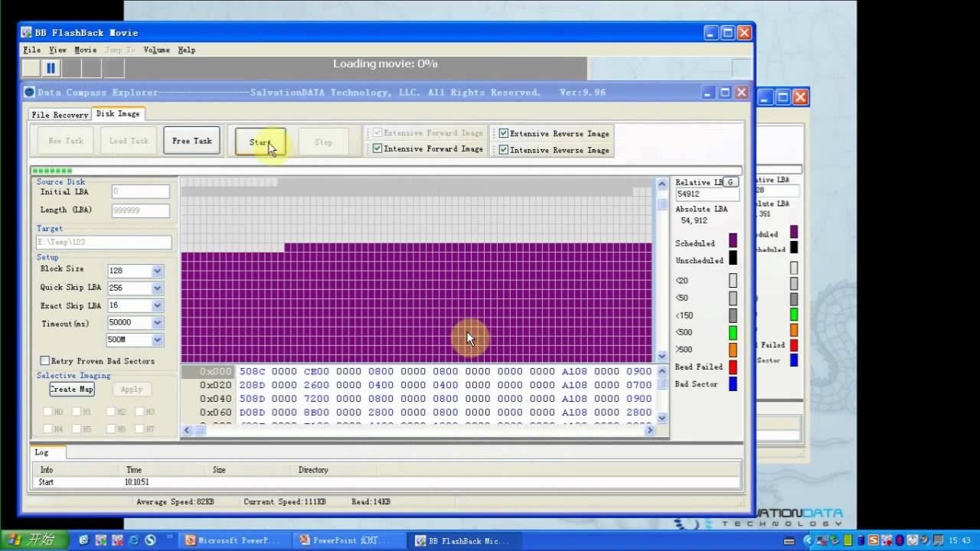The image size is (980, 551).
Task: Click the sector map up scroll arrow
Action: 662,184
